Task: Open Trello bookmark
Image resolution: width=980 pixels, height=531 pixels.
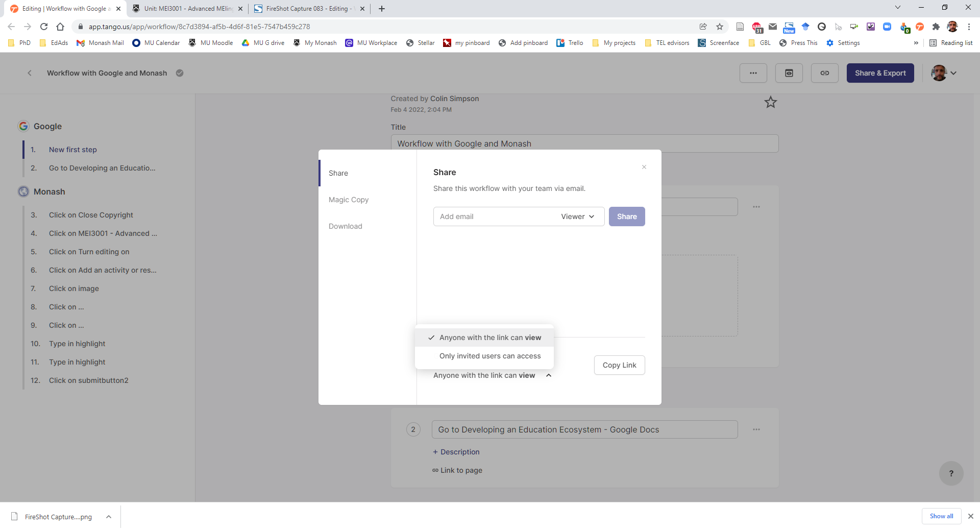Action: point(570,43)
